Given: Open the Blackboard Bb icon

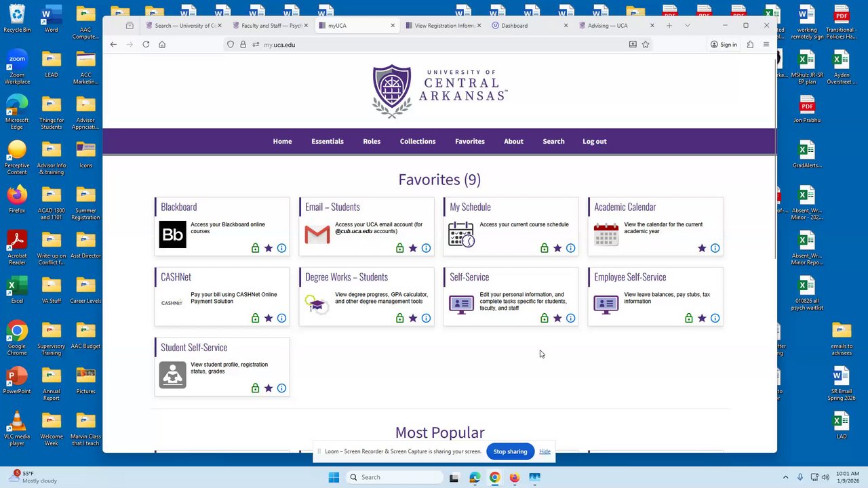Looking at the screenshot, I should pyautogui.click(x=172, y=235).
